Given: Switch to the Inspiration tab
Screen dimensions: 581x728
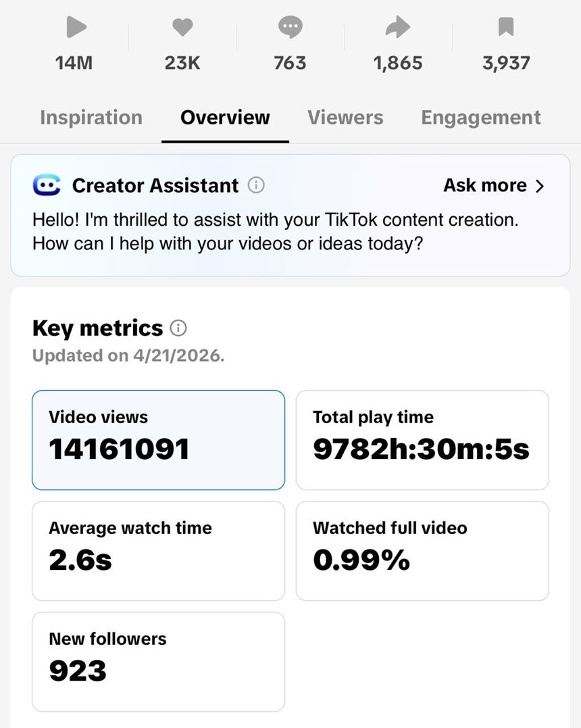Looking at the screenshot, I should pyautogui.click(x=91, y=118).
